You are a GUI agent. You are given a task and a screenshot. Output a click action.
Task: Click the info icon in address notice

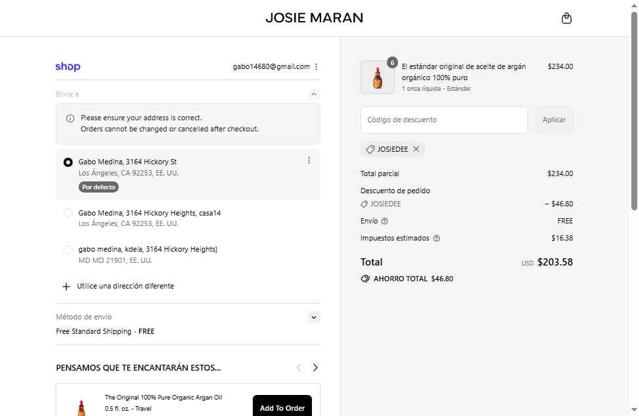70,118
